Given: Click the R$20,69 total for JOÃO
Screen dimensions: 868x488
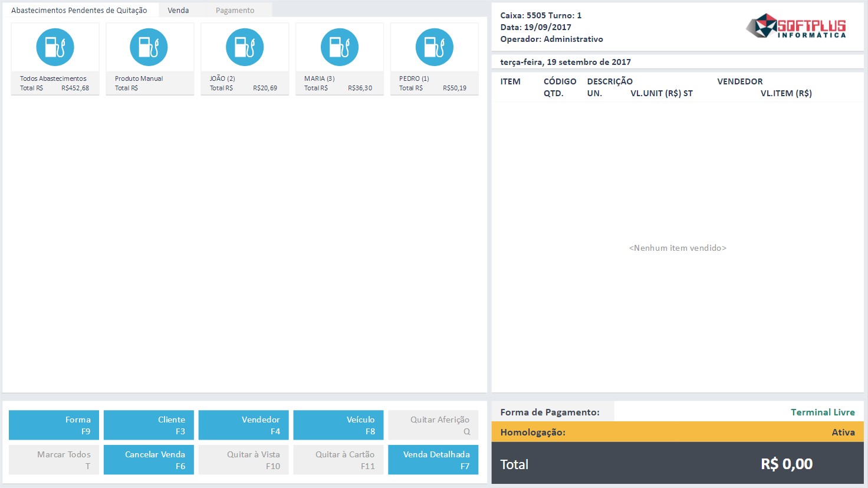Looking at the screenshot, I should click(265, 88).
